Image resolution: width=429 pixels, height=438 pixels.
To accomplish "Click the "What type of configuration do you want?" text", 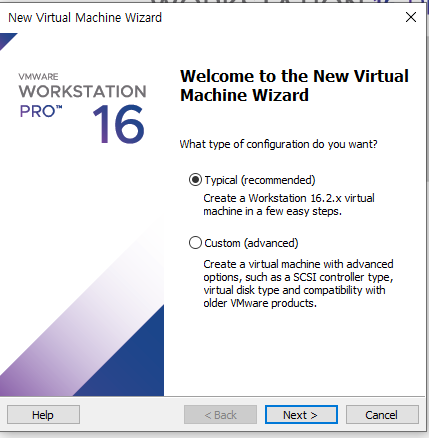I will click(278, 144).
